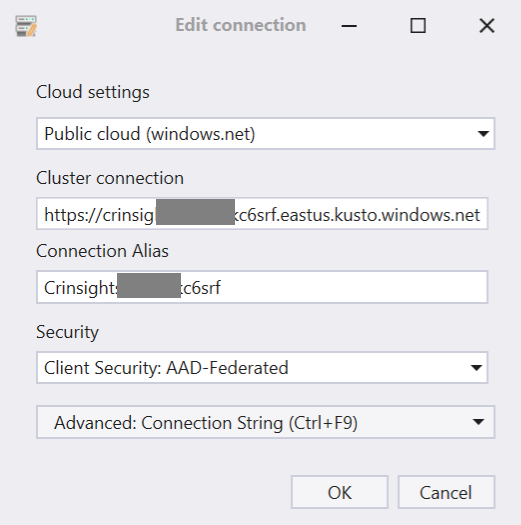Maximize the Edit connection dialog
Screen dimensions: 521x525
(418, 26)
